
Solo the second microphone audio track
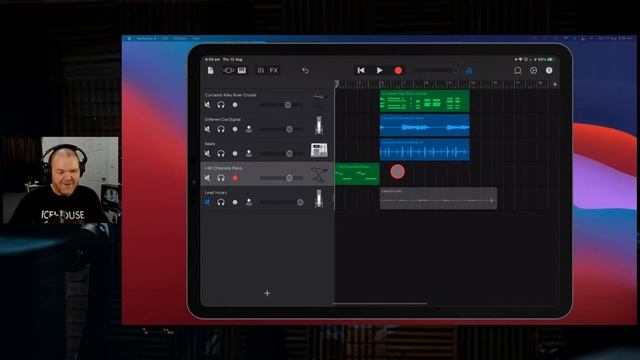click(221, 129)
